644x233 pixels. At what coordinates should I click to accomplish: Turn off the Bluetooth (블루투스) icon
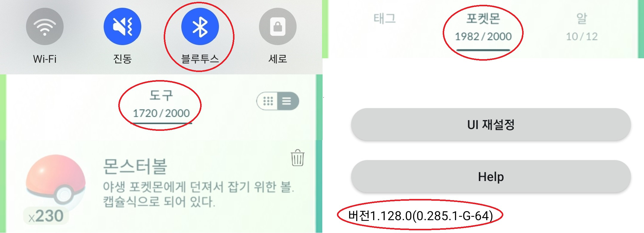[200, 26]
